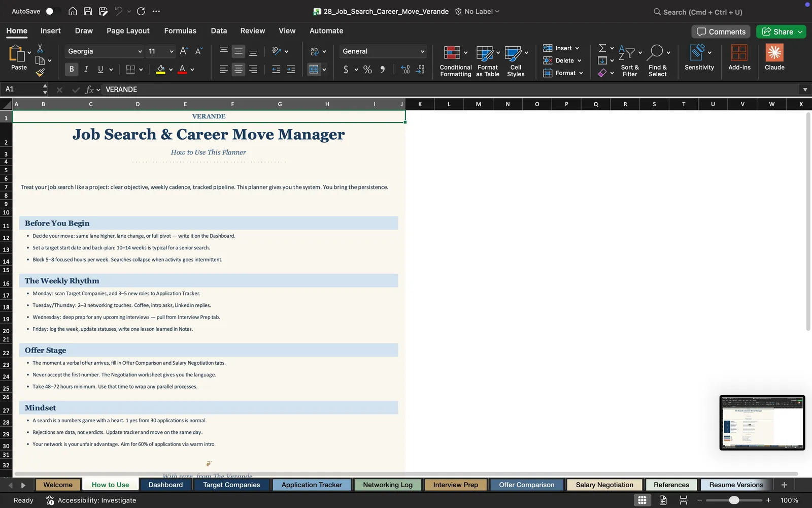Apply yellow fill color to cell
This screenshot has height=508, width=812.
(161, 69)
